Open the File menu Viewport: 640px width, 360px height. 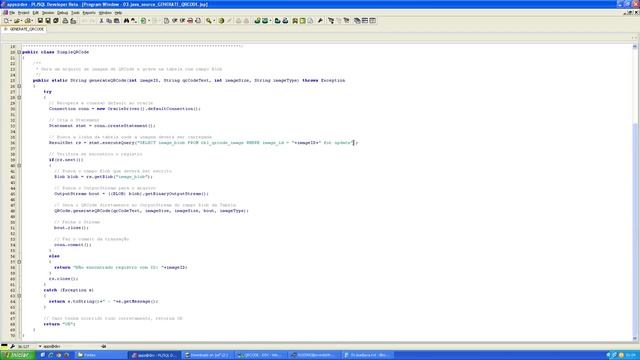12,13
